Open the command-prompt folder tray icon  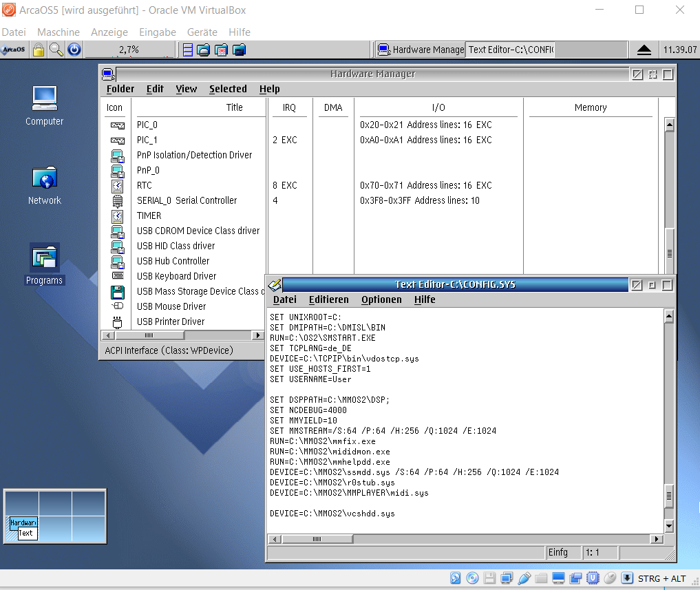240,50
